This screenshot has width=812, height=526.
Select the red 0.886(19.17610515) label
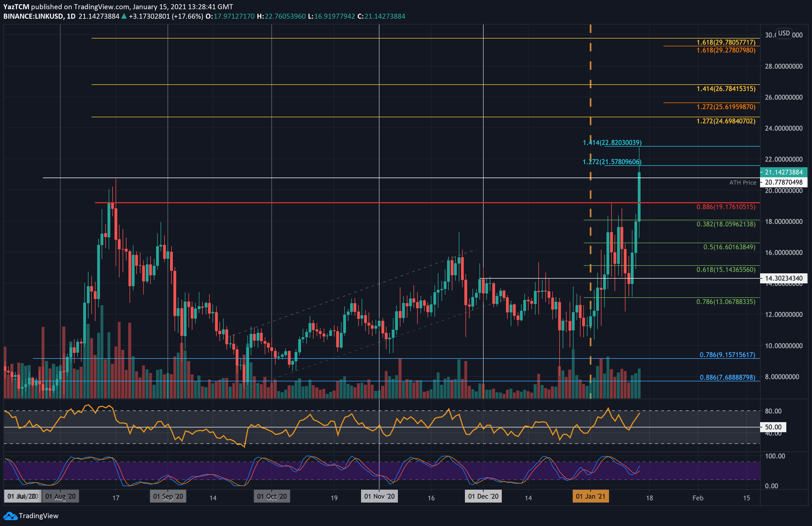(726, 207)
